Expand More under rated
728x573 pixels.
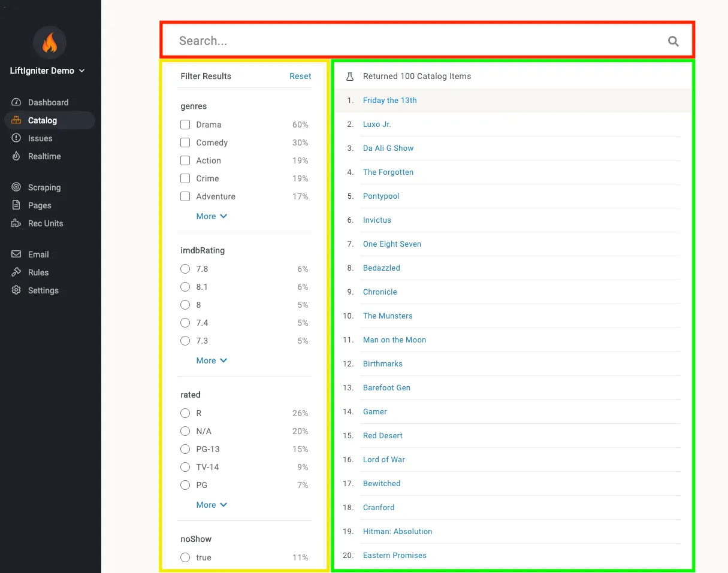coord(212,505)
